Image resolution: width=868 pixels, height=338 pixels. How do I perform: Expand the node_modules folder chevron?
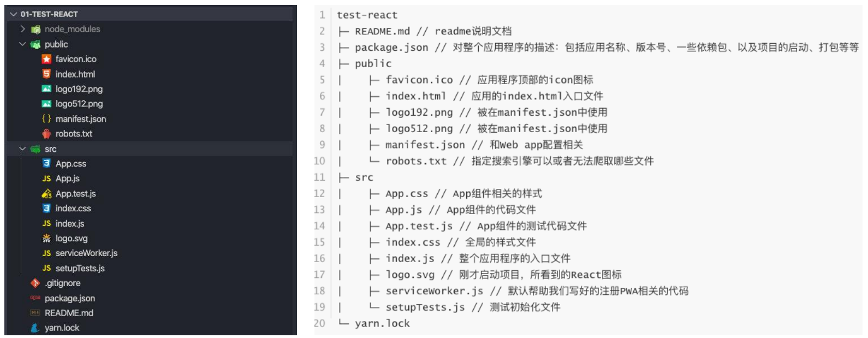coord(23,29)
